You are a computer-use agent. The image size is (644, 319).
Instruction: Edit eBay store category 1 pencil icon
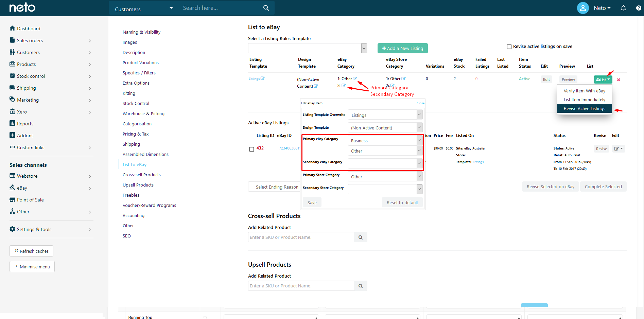pos(403,78)
